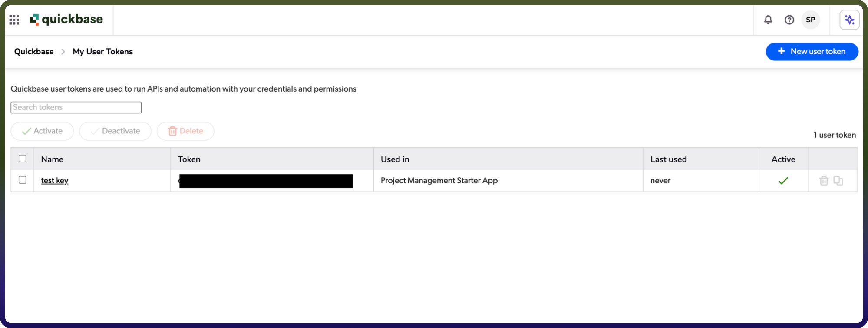This screenshot has width=868, height=328.
Task: Open the app launcher grid icon
Action: click(x=14, y=20)
